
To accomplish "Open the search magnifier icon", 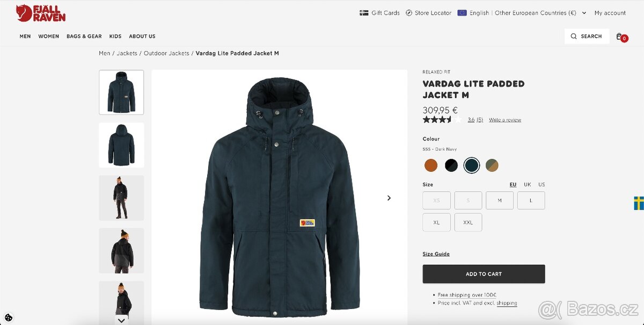I will coord(573,36).
